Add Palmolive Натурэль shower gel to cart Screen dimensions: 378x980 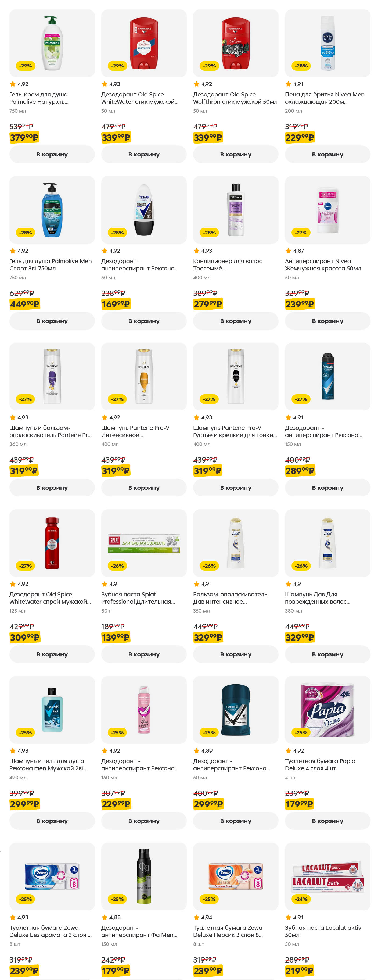(x=52, y=154)
